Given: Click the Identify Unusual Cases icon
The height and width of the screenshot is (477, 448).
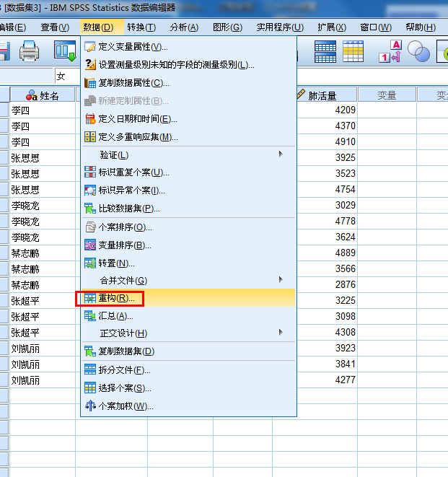Looking at the screenshot, I should (x=90, y=191).
